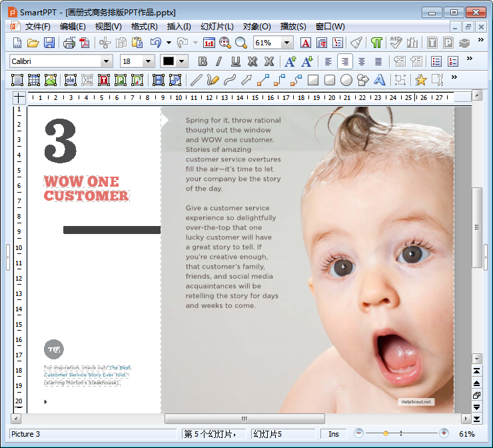Open the Calibri font name dropdown
The height and width of the screenshot is (448, 493).
point(105,61)
